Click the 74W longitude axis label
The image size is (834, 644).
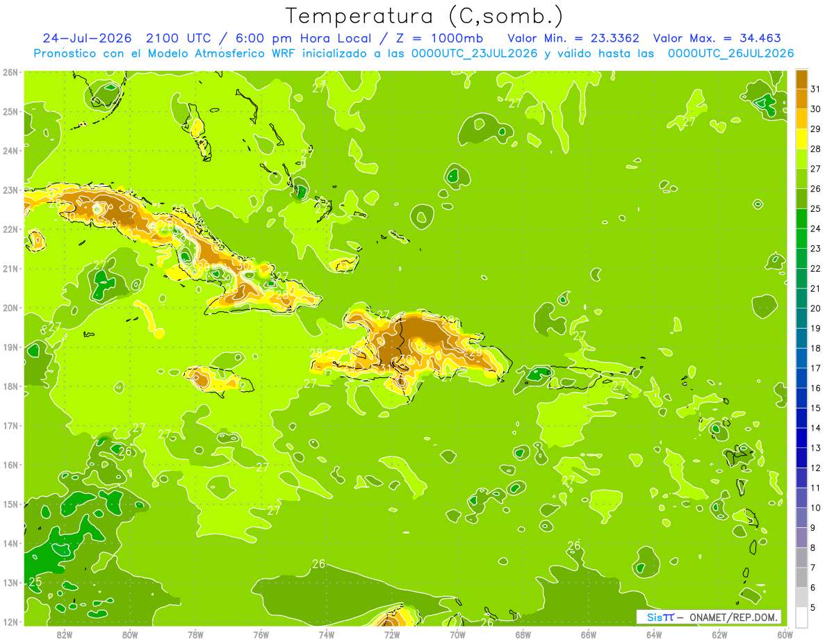click(326, 634)
